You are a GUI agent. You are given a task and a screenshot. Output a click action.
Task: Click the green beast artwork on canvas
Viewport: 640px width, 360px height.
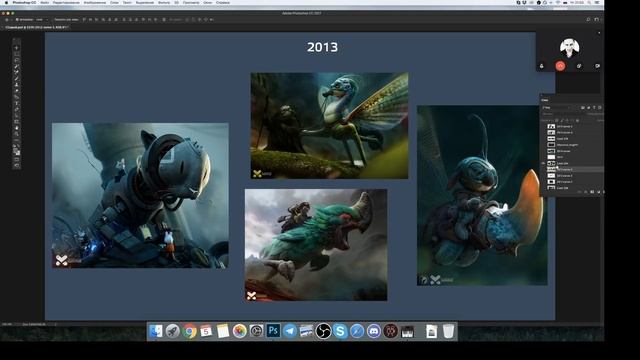[316, 244]
